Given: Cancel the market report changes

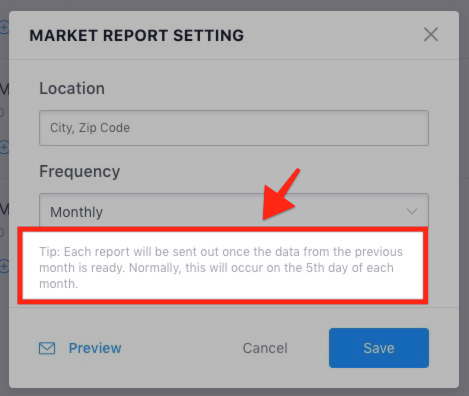Looking at the screenshot, I should pyautogui.click(x=265, y=348).
